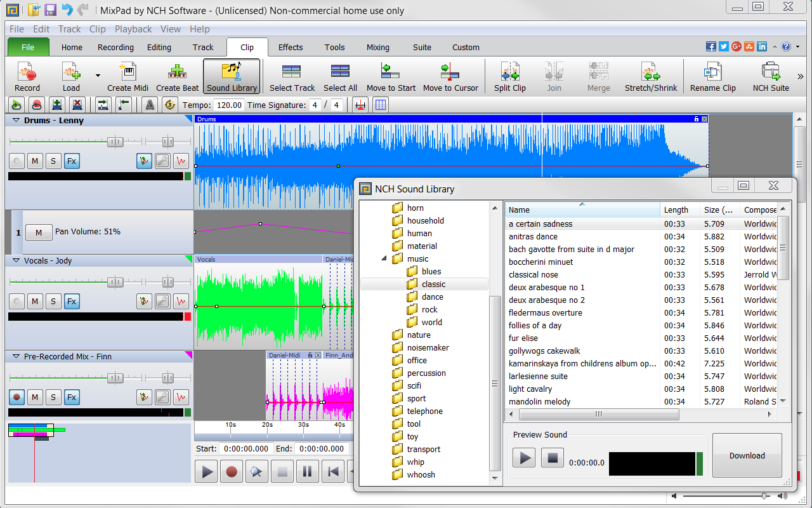The height and width of the screenshot is (508, 812).
Task: Solo the Vocals - Jody track
Action: (x=53, y=301)
